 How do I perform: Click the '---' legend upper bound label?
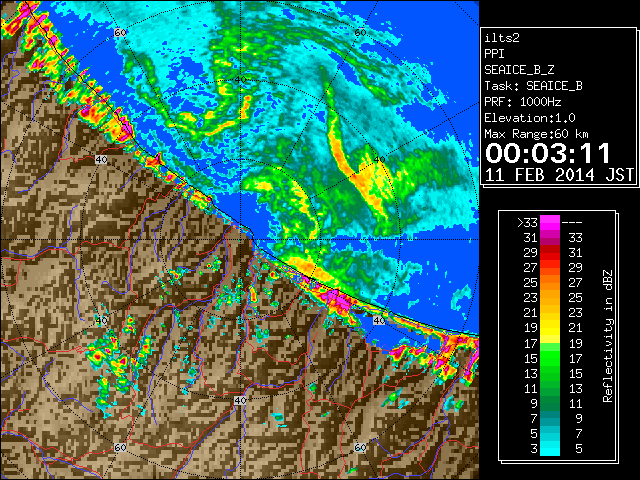[572, 222]
